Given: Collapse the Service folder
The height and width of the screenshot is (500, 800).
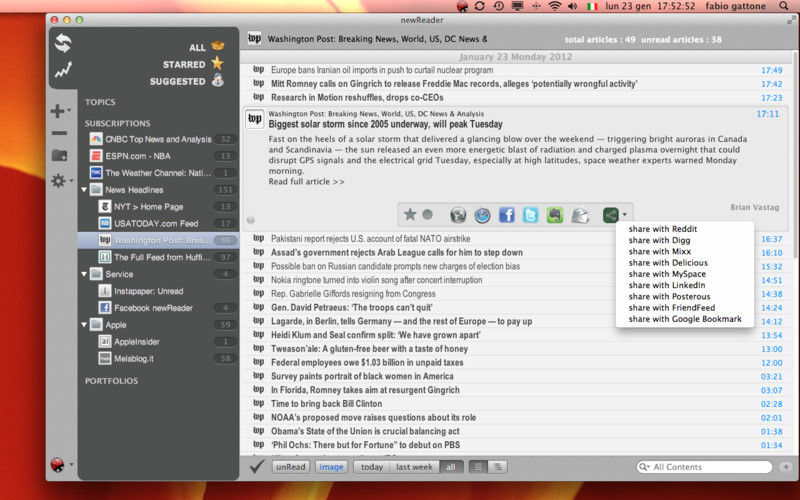Looking at the screenshot, I should point(84,274).
